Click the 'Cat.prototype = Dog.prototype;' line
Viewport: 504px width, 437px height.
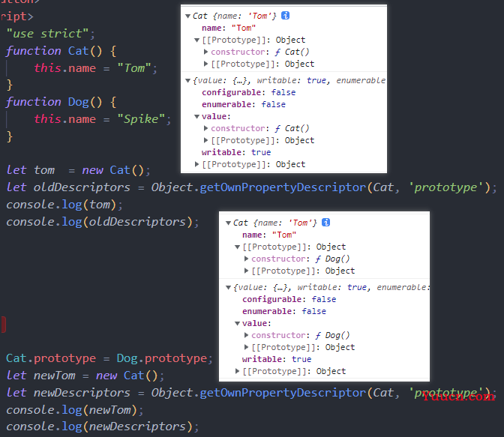(109, 358)
